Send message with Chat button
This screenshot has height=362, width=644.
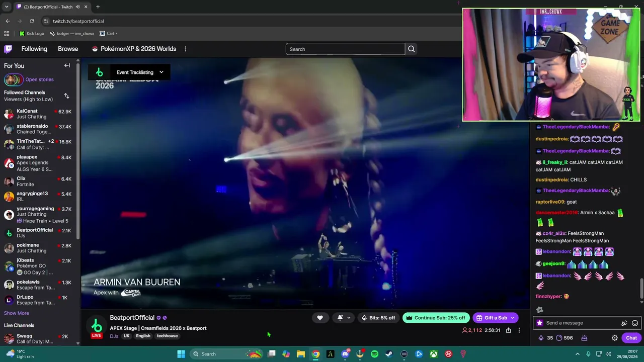tap(631, 338)
